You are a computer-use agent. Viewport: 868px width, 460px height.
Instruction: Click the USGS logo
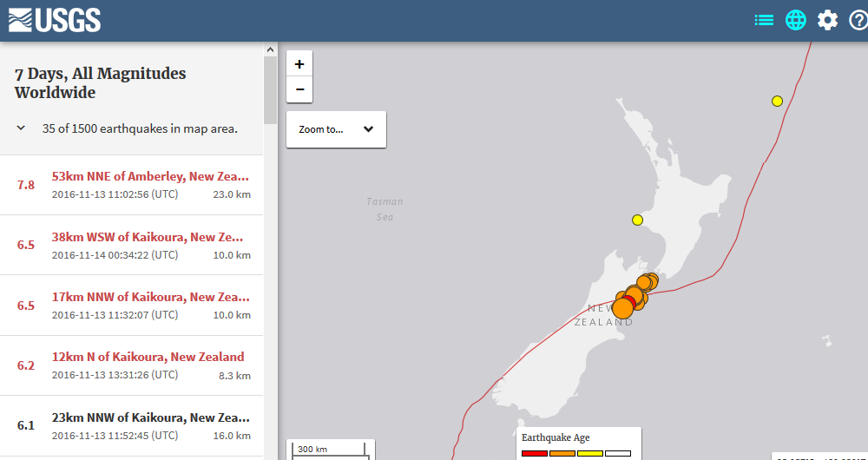point(54,21)
